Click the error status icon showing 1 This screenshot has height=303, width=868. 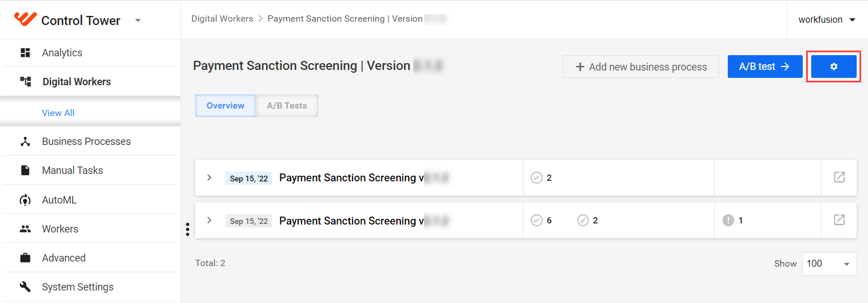(x=728, y=220)
